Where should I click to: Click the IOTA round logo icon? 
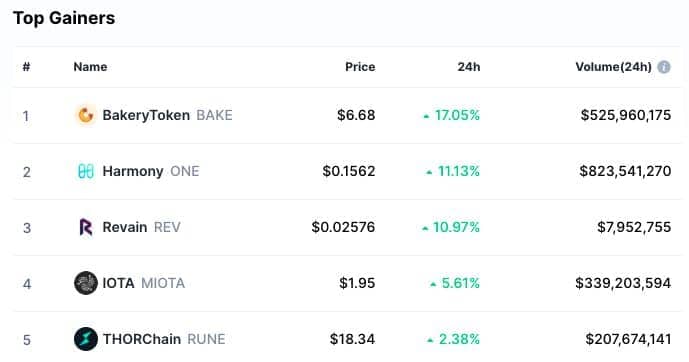(86, 283)
